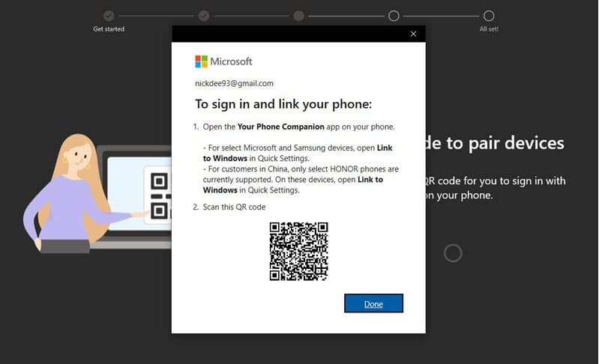This screenshot has height=364, width=599.
Task: Click the nickdee93@gmail.com account text
Action: point(234,83)
